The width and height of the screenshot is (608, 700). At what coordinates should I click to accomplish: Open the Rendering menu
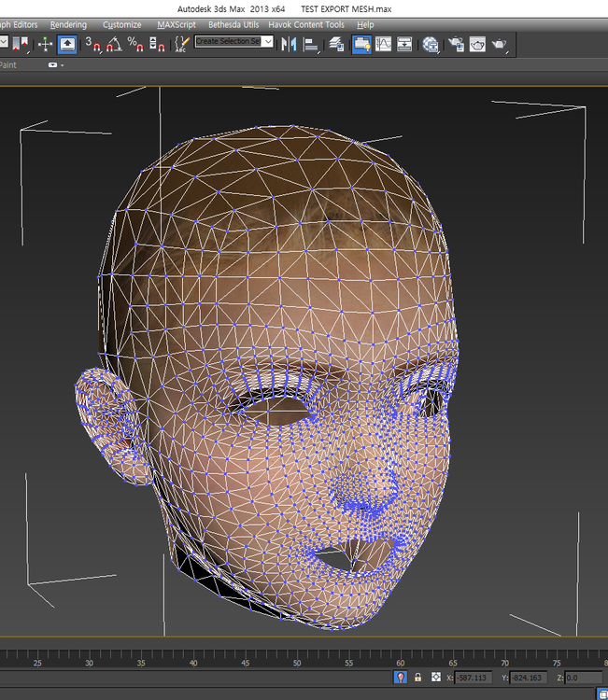(68, 24)
